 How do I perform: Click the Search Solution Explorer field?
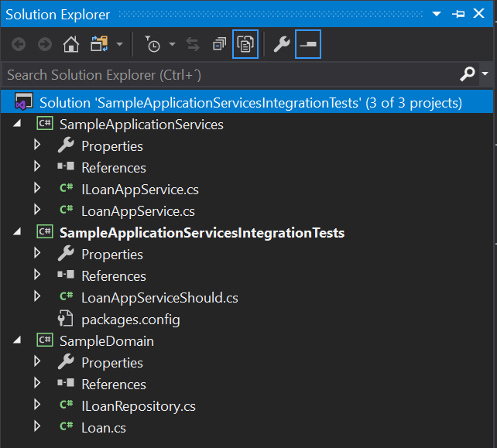[225, 74]
